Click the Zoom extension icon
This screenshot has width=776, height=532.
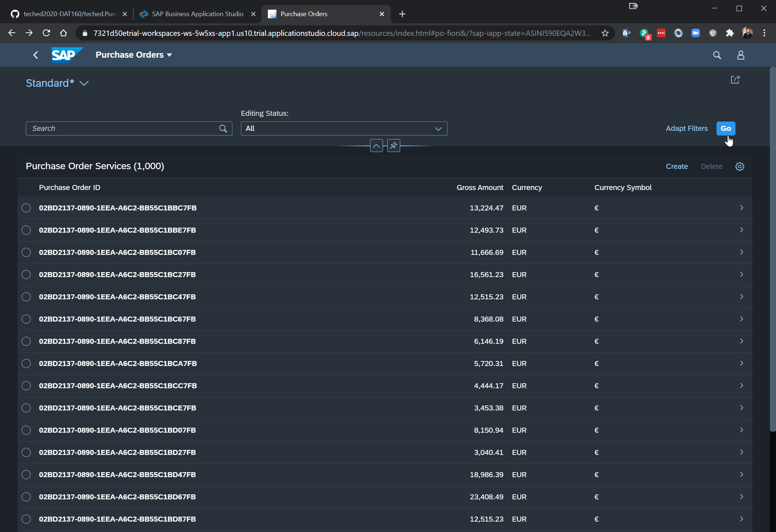point(695,33)
